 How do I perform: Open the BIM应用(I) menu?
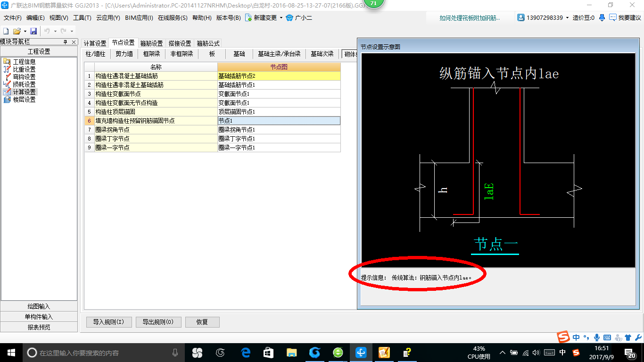tap(139, 18)
